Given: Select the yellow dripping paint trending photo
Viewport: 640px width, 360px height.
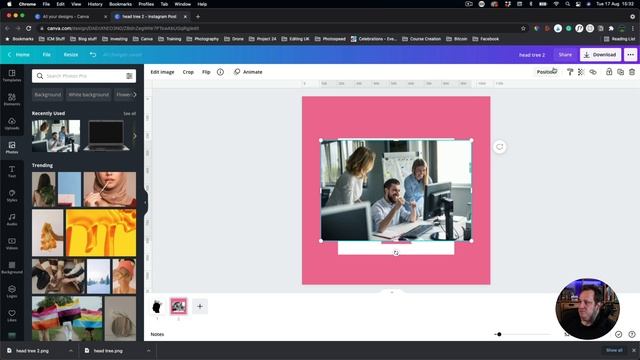Looking at the screenshot, I should pos(101,233).
